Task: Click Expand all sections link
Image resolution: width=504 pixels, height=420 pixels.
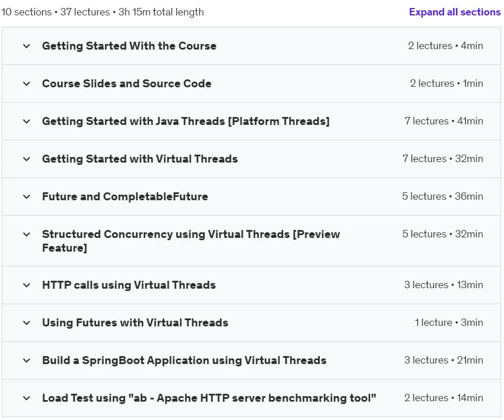Action: tap(454, 12)
